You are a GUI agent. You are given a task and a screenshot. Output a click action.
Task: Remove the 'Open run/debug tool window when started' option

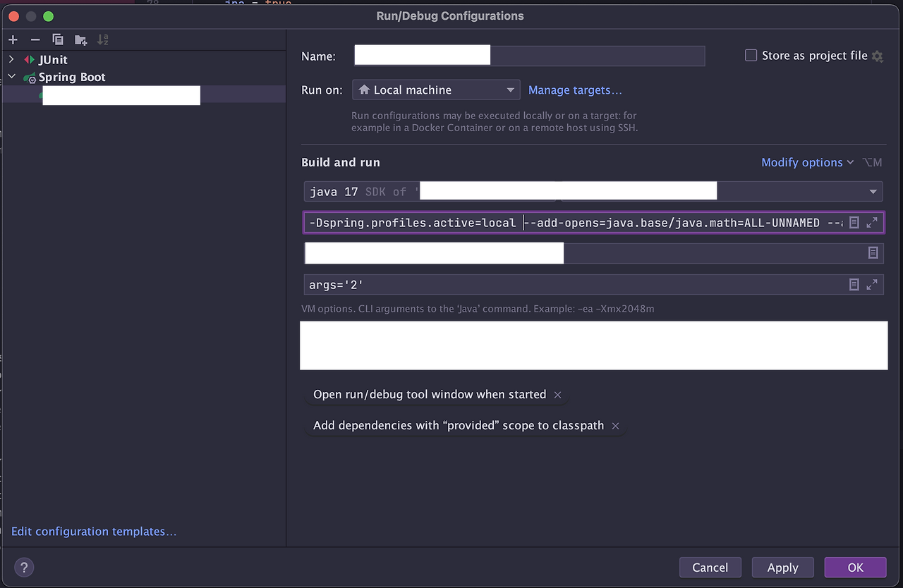(x=557, y=395)
